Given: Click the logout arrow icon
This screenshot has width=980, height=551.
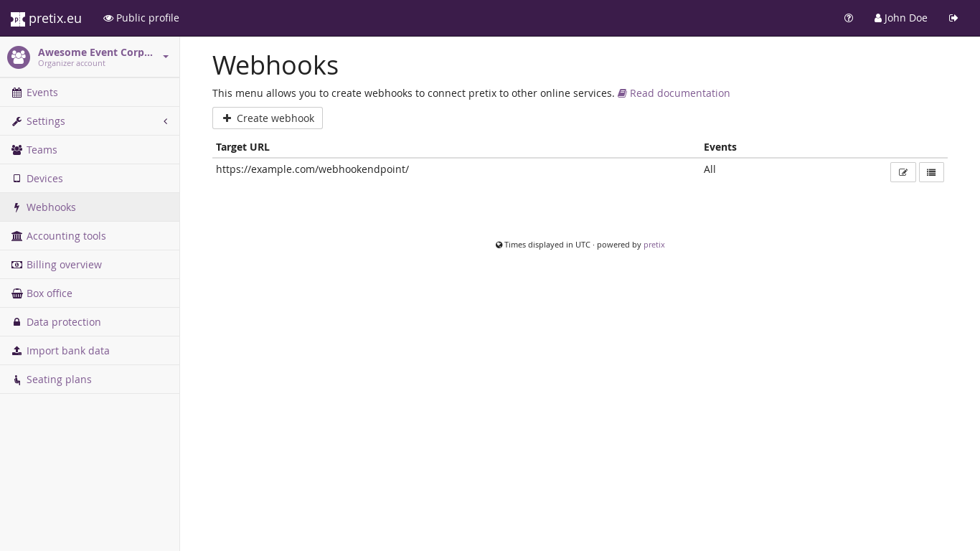Looking at the screenshot, I should point(953,18).
